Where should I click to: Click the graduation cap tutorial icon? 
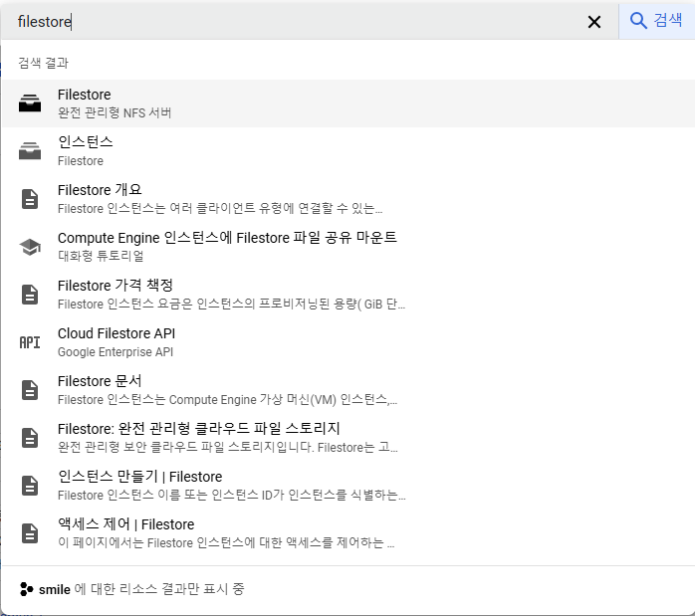(x=30, y=247)
